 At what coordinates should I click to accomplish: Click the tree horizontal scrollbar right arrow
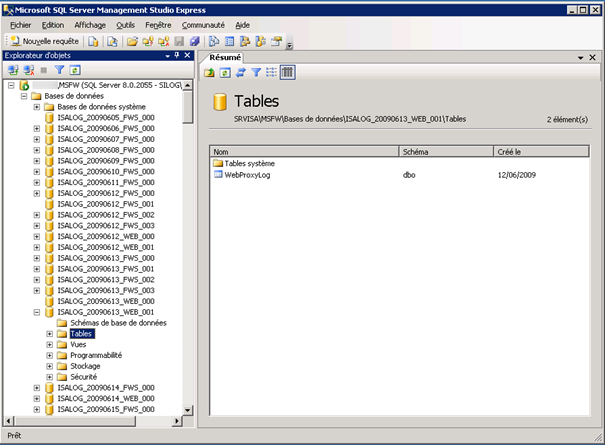(177, 421)
